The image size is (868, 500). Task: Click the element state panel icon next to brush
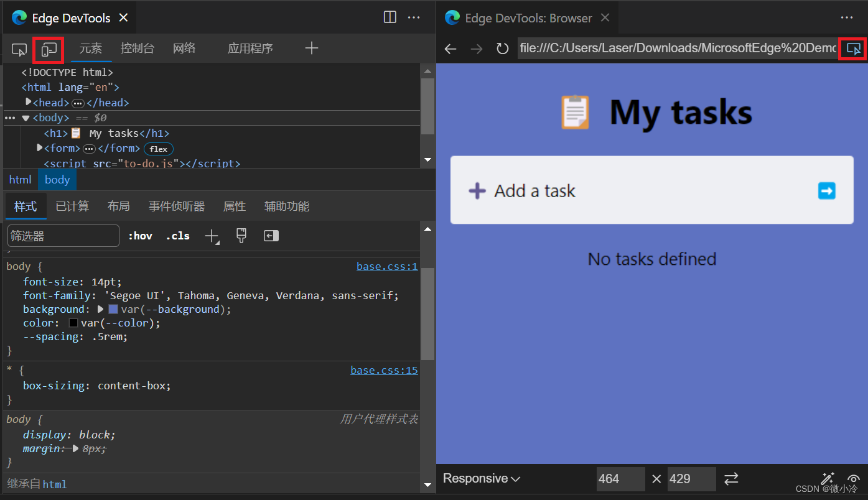[x=271, y=236]
